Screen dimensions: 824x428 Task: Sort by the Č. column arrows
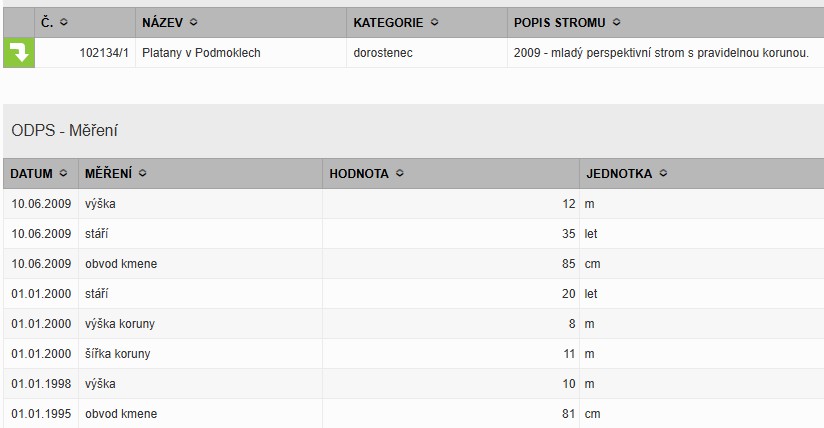click(x=65, y=21)
